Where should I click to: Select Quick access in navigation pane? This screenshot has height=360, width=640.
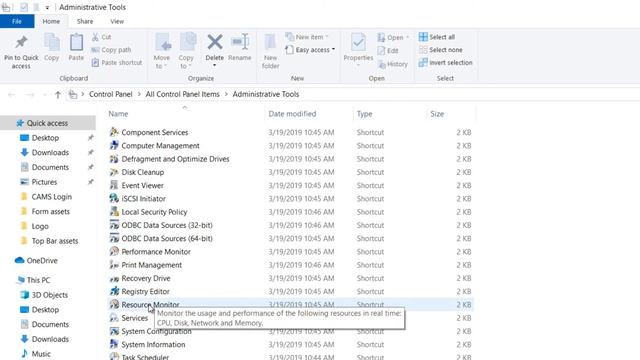tap(47, 123)
